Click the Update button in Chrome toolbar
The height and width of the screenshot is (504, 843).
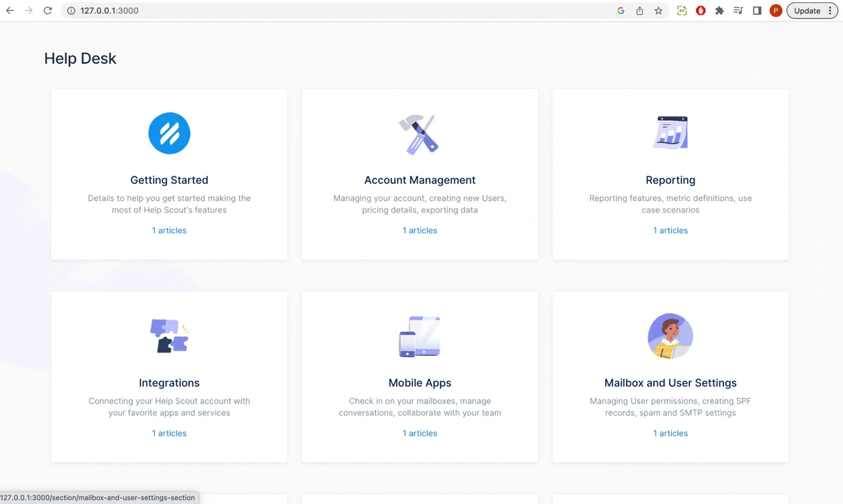(x=807, y=11)
